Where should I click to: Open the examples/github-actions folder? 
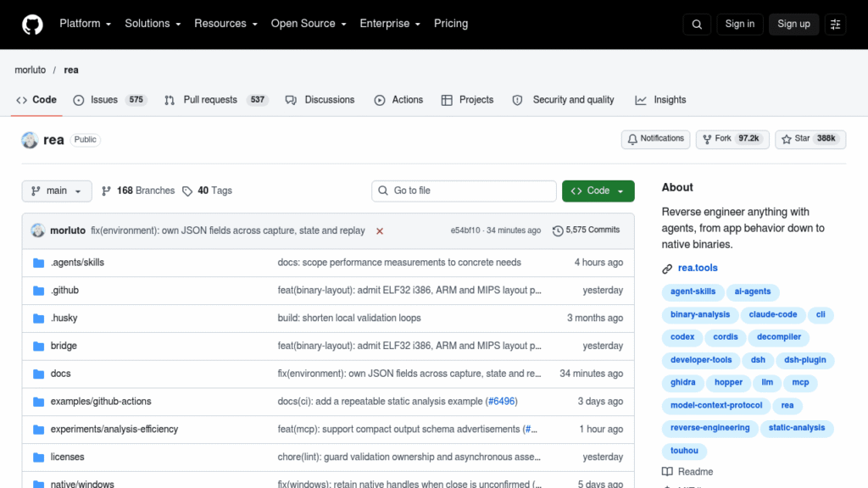click(101, 402)
